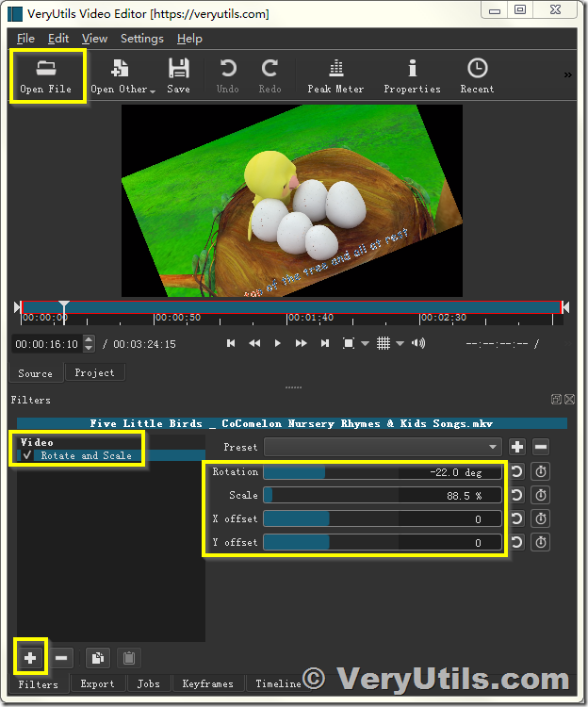Viewport: 588px width, 707px height.
Task: Click the X offset slider
Action: click(383, 519)
